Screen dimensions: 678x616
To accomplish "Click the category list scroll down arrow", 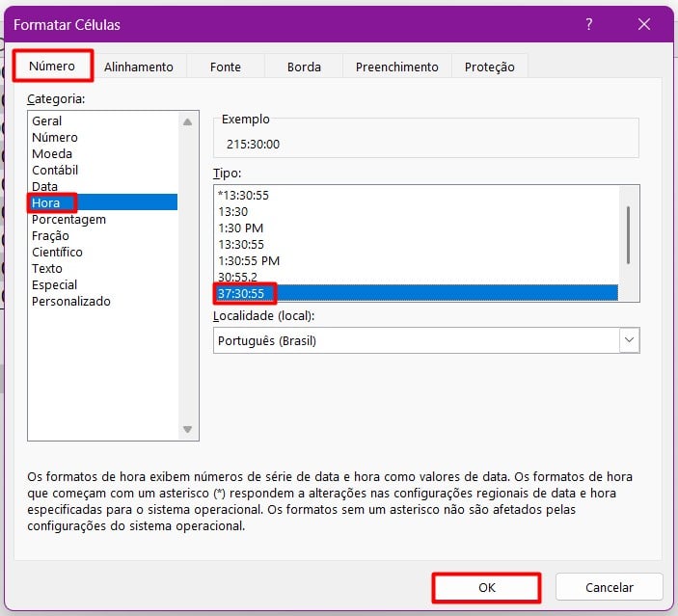I will (188, 430).
